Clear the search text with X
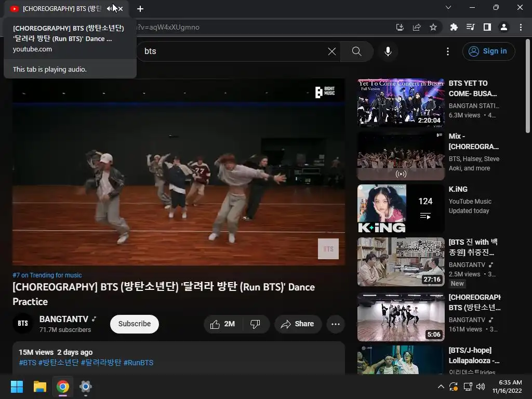The image size is (532, 399). [332, 51]
